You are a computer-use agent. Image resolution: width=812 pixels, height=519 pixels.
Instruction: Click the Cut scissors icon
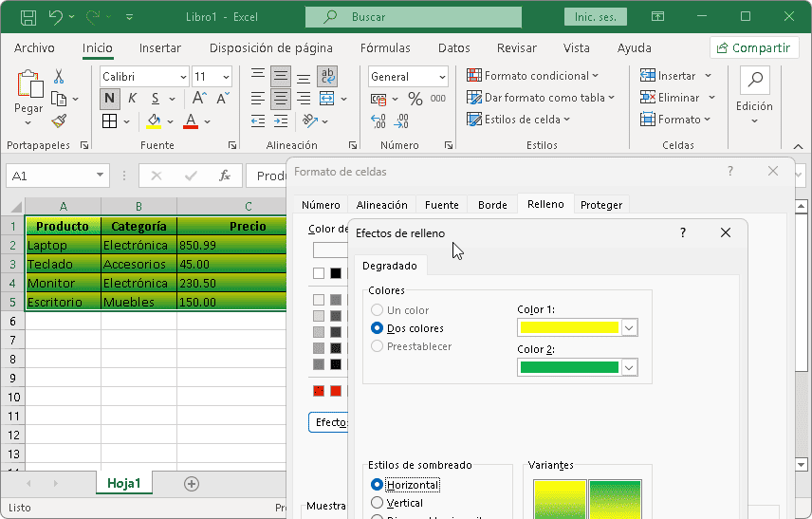click(59, 77)
